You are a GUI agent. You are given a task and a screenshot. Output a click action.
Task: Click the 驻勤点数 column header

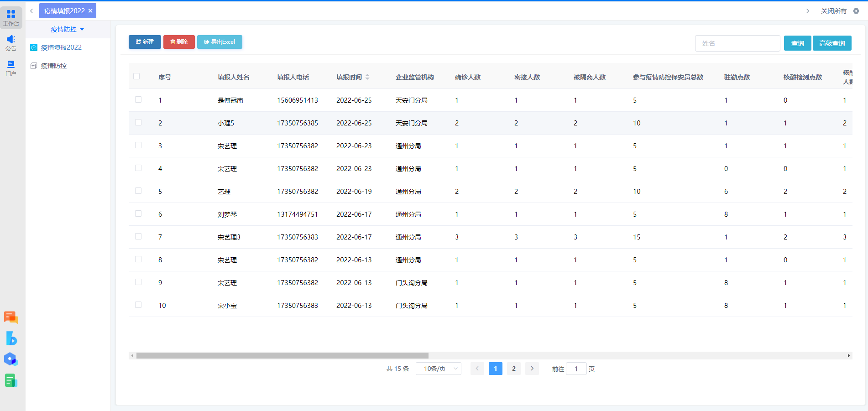point(737,77)
